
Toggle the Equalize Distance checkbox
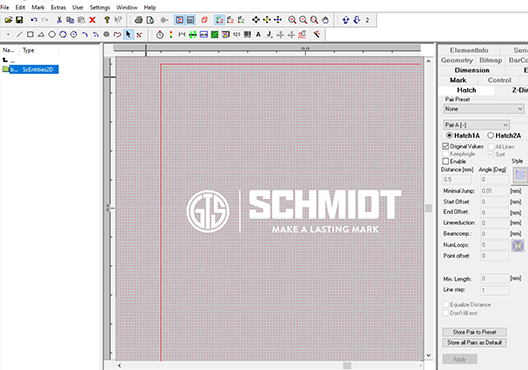(446, 304)
